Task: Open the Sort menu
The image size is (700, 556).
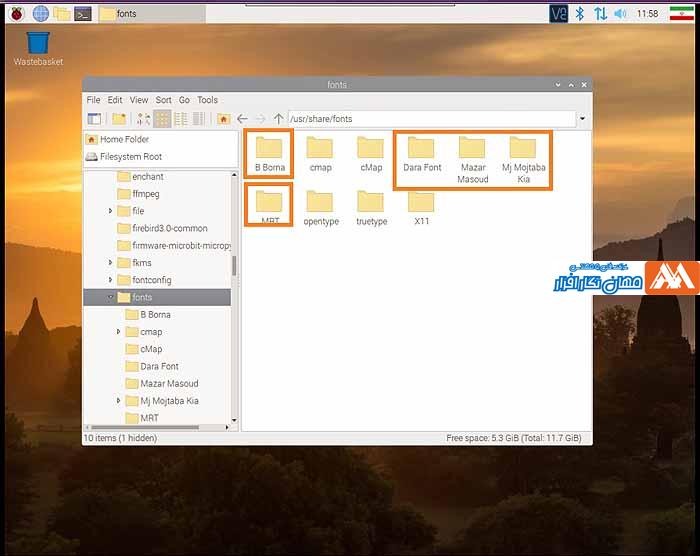Action: coord(163,100)
